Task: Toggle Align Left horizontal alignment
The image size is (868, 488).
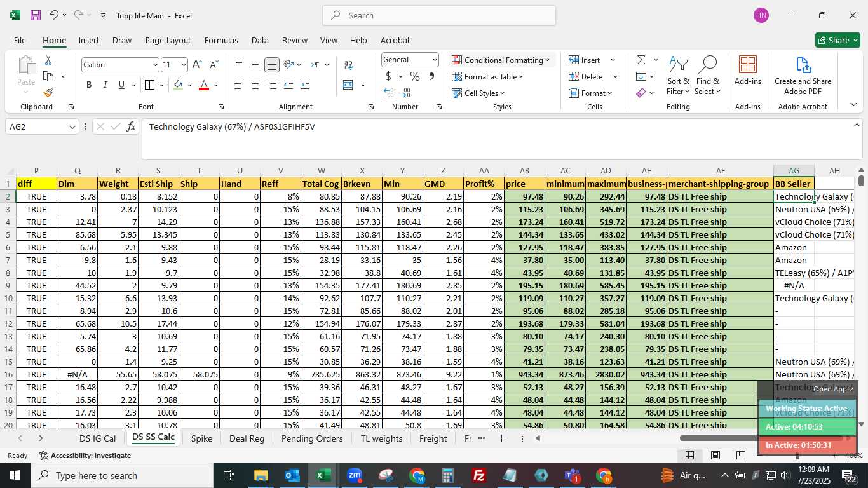Action: pos(239,85)
